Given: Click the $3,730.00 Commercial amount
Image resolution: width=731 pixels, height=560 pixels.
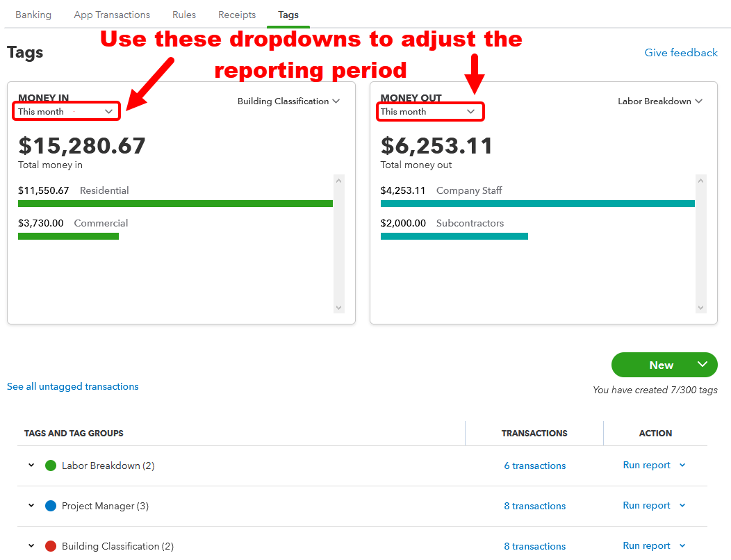Looking at the screenshot, I should click(40, 223).
